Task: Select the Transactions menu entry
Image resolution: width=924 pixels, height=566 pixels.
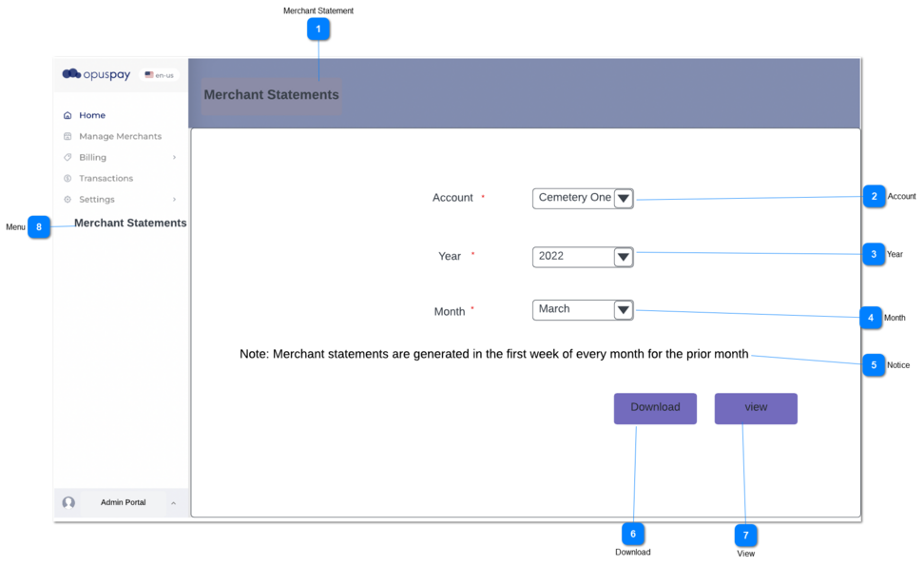Action: (x=105, y=178)
